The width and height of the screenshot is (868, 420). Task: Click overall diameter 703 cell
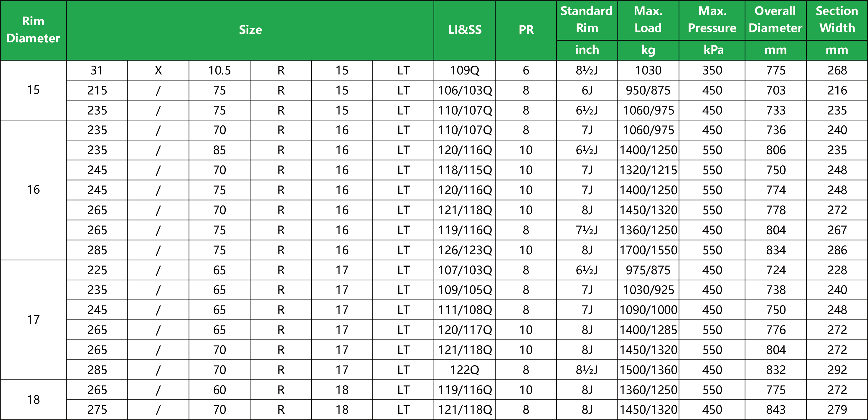(776, 90)
